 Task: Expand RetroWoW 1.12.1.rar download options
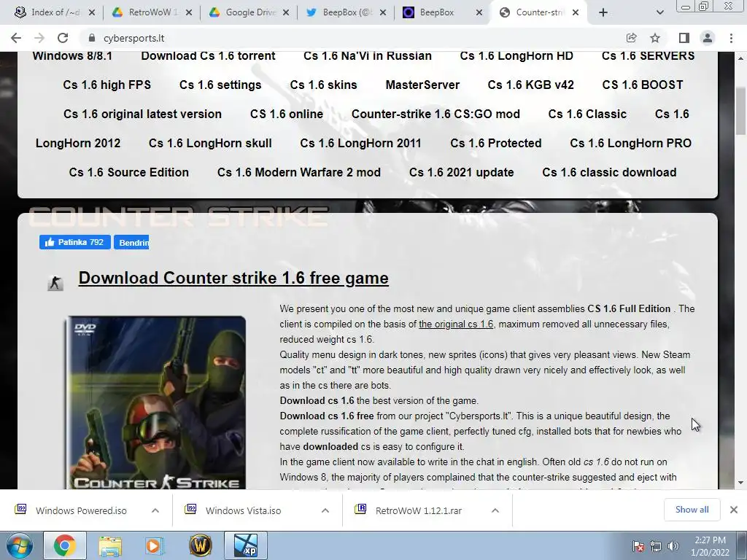click(x=495, y=510)
